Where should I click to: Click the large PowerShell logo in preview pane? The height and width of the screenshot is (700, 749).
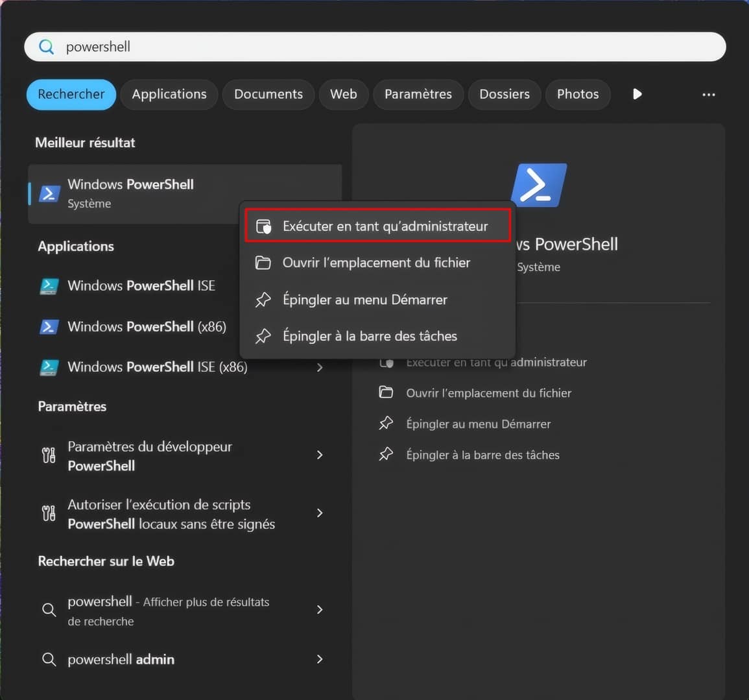click(538, 186)
